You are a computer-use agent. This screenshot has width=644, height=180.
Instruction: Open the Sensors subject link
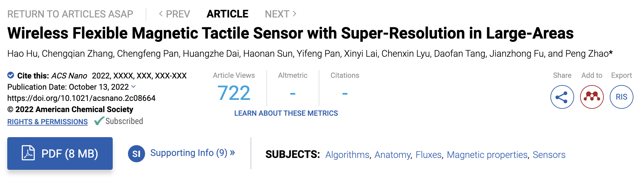549,155
